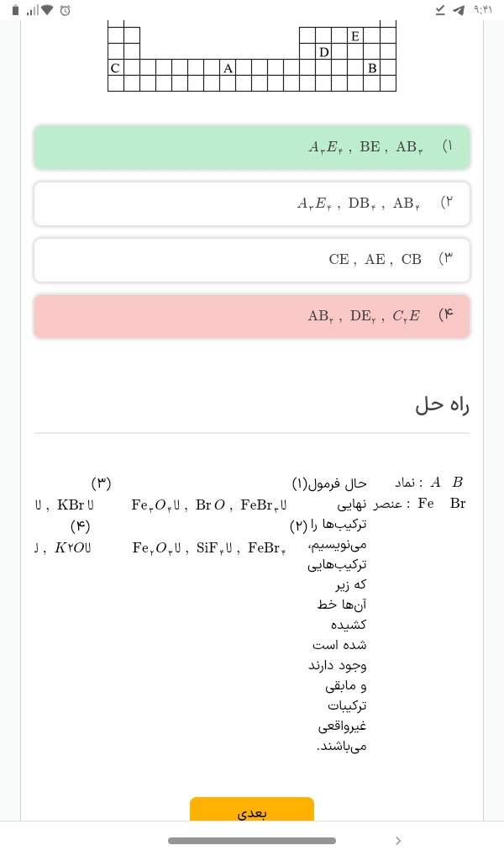The width and height of the screenshot is (504, 861).
Task: Tap the clock time in status bar
Action: pos(483,10)
